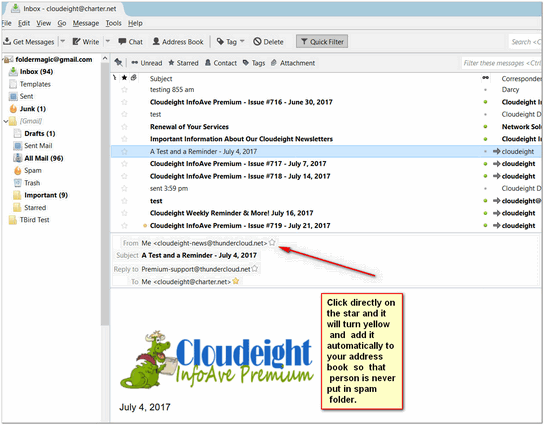Open the Issue #719 - July 21, 2017 message
544x425 pixels.
(x=240, y=226)
